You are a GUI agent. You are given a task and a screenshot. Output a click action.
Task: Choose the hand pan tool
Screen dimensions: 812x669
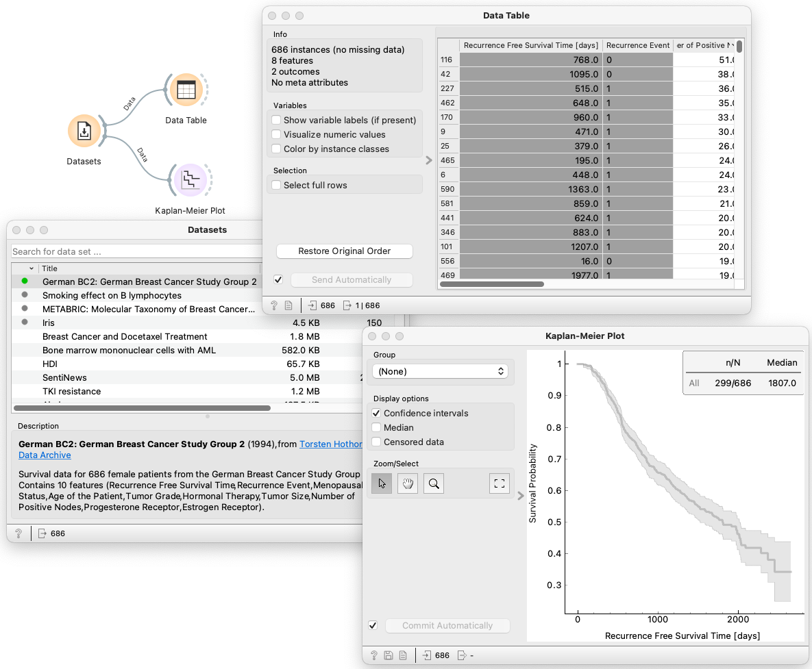[408, 483]
